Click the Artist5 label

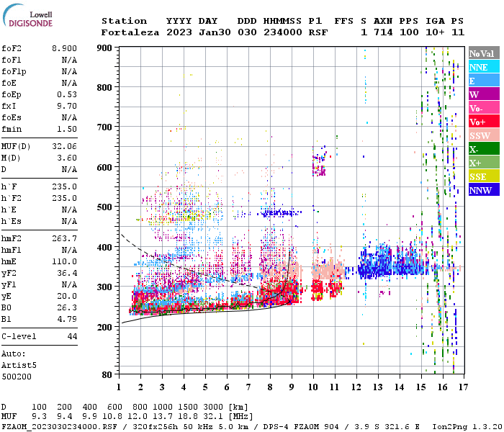(x=19, y=366)
